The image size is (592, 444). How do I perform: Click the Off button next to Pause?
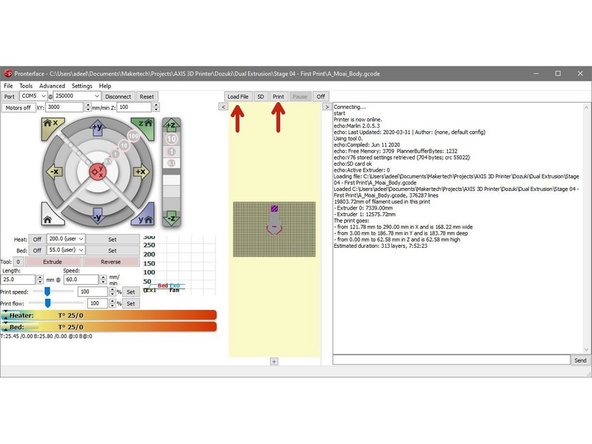[321, 97]
